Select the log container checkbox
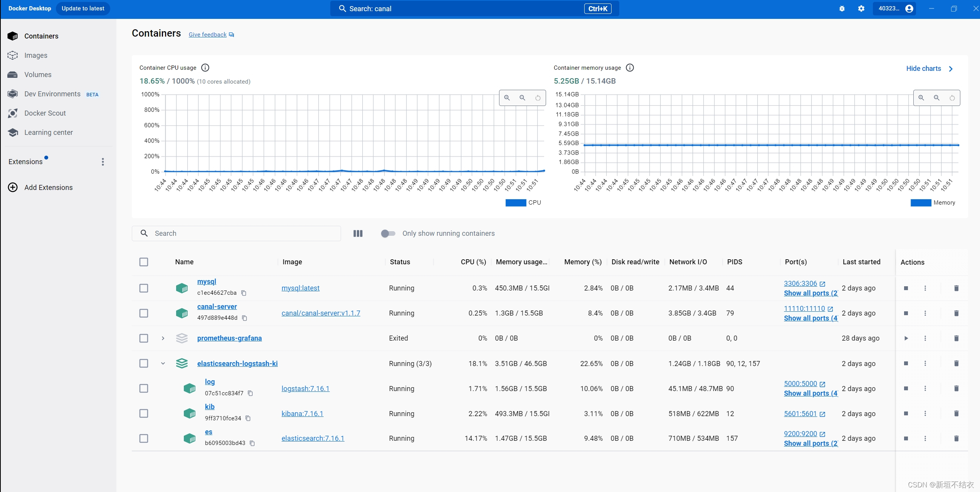The width and height of the screenshot is (980, 492). tap(144, 388)
